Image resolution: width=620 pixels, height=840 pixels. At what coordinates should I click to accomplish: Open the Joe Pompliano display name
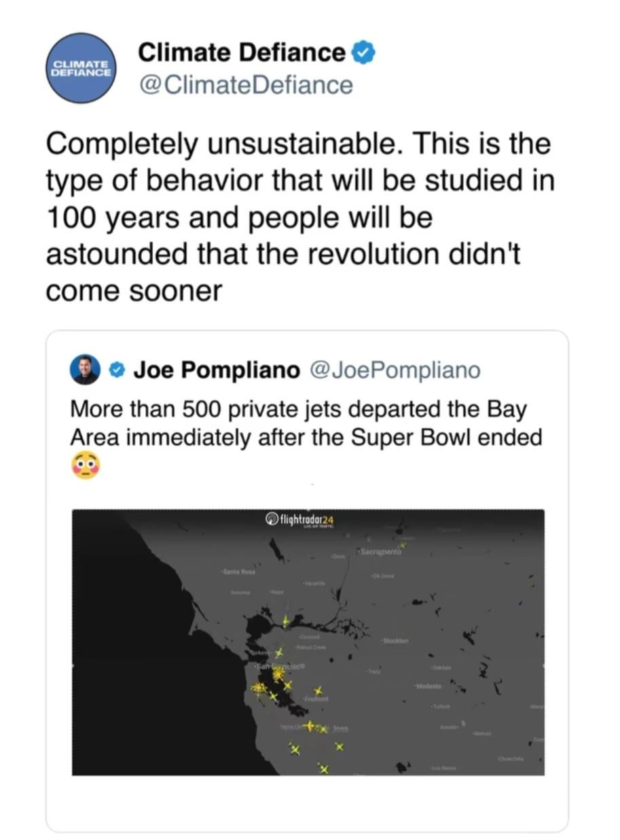216,370
